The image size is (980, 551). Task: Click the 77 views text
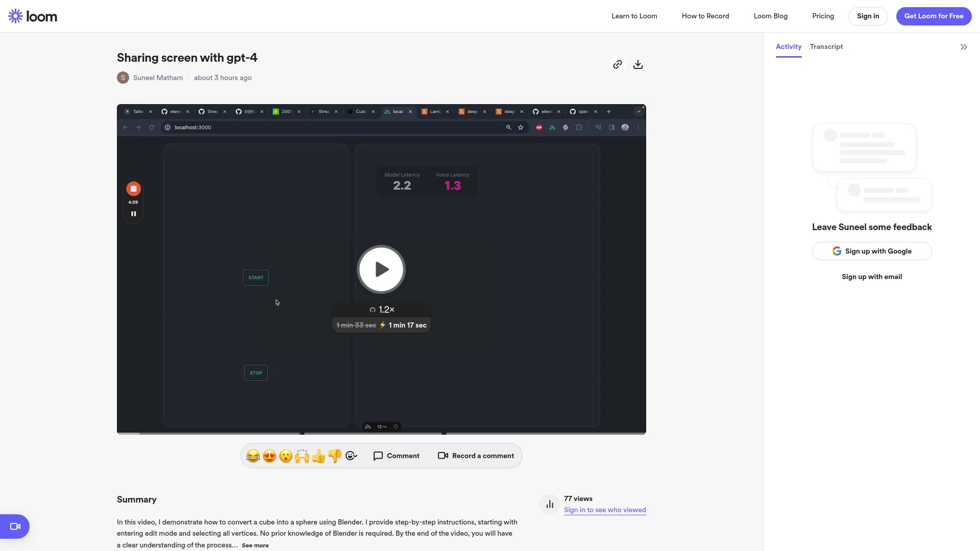point(578,499)
